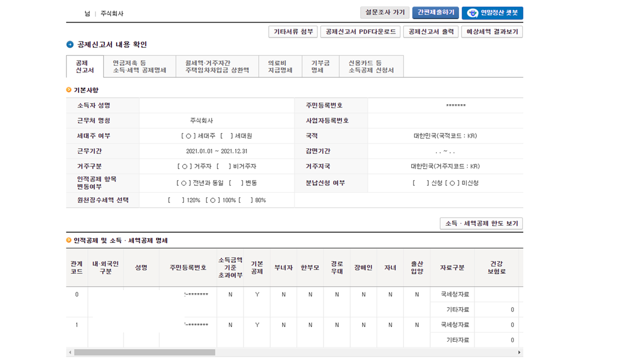The width and height of the screenshot is (628, 364).
Task: Open 연금저축 등 소득·세액 공제명세 tab
Action: coord(139,67)
